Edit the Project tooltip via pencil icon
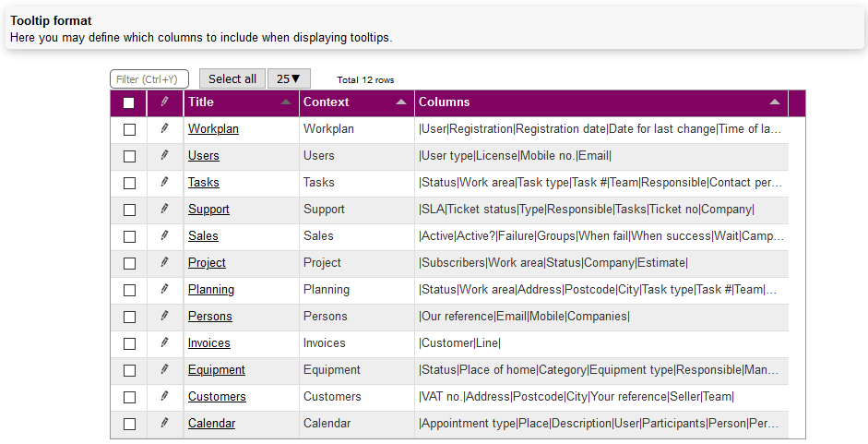Image resolution: width=868 pixels, height=444 pixels. point(164,263)
